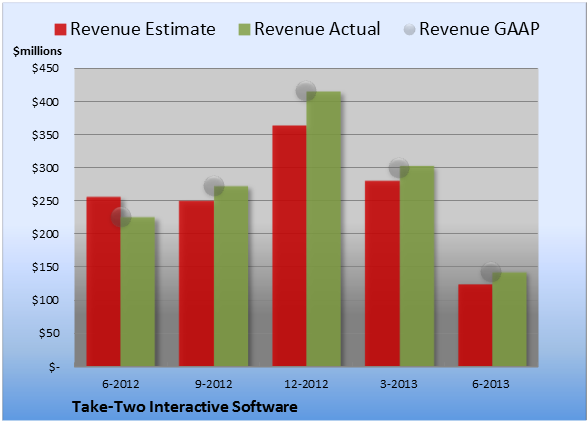The height and width of the screenshot is (422, 588).
Task: Click the gray Revenue GAAP legend marker
Action: pyautogui.click(x=410, y=29)
